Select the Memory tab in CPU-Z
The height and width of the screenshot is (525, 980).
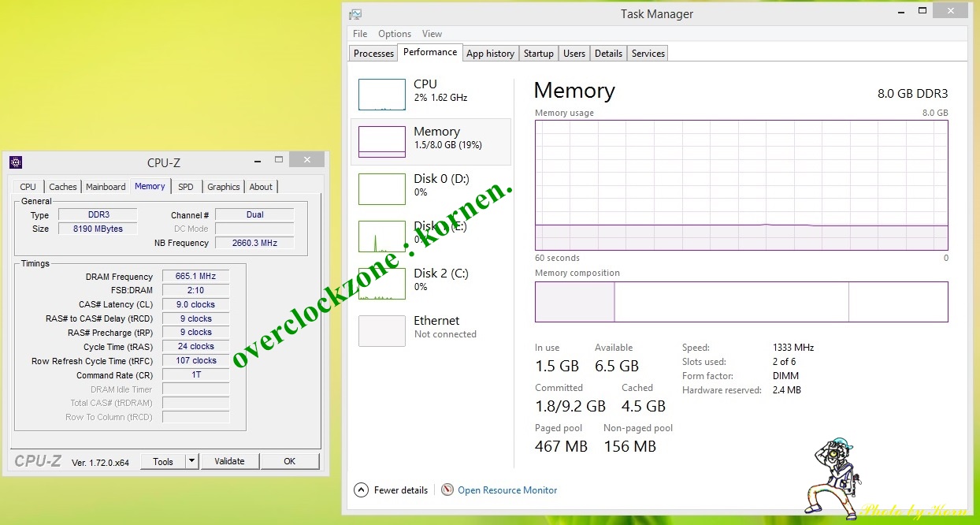tap(150, 186)
